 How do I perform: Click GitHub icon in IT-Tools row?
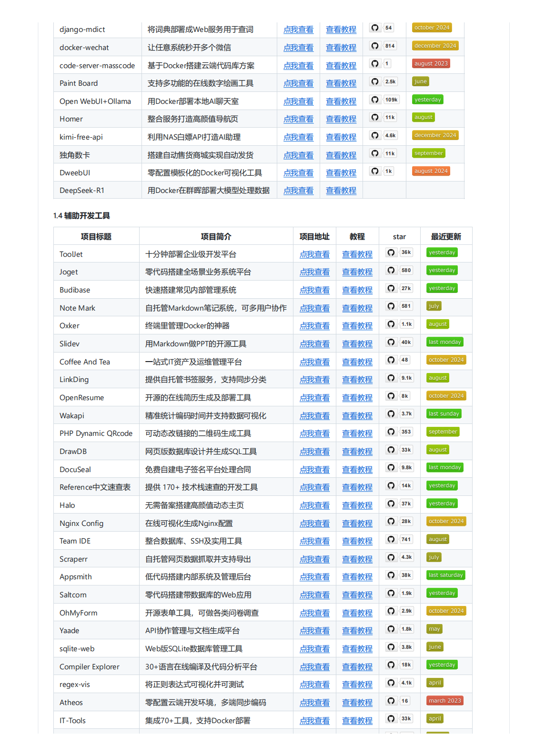(391, 718)
